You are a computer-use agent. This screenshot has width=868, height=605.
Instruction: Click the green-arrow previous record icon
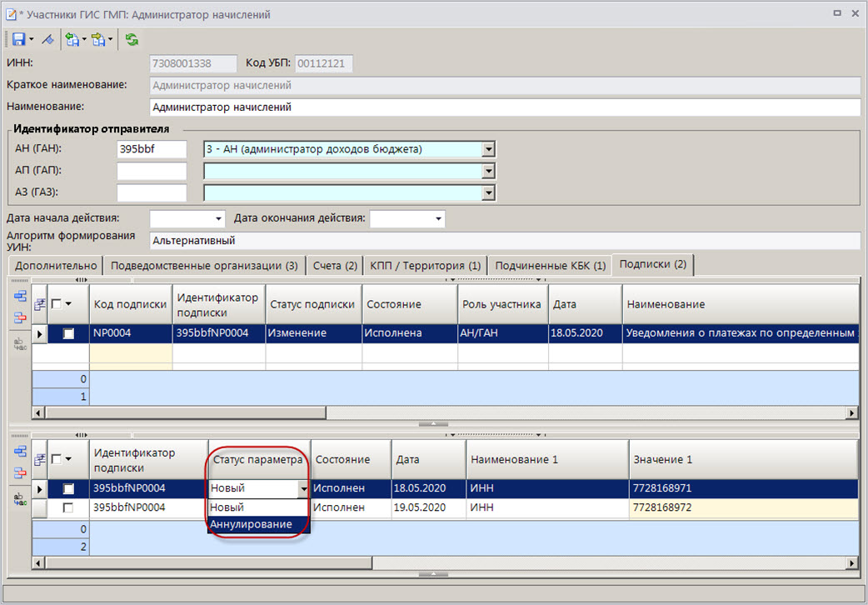click(72, 39)
